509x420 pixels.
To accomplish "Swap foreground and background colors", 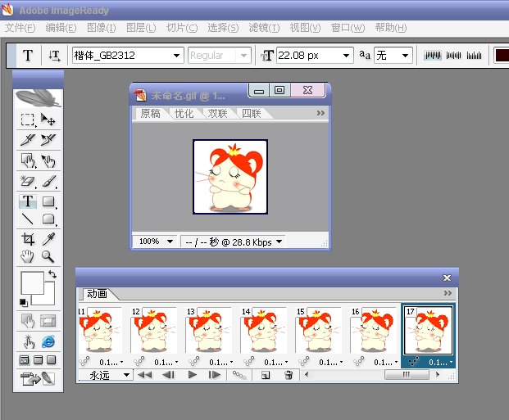I will (52, 274).
